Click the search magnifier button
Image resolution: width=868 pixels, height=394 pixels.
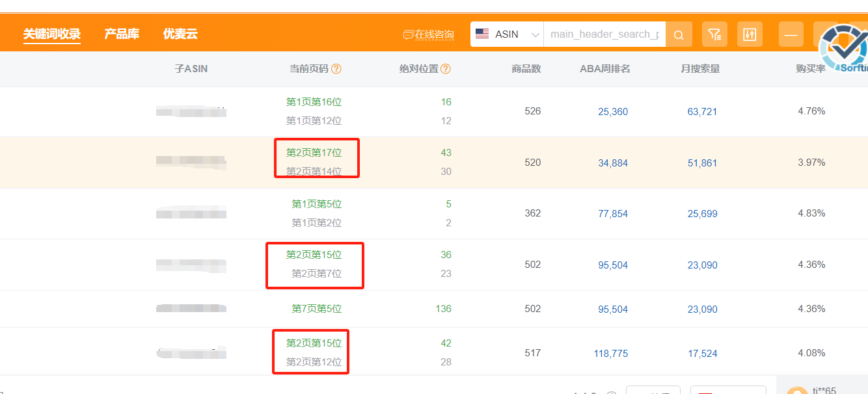pyautogui.click(x=679, y=34)
